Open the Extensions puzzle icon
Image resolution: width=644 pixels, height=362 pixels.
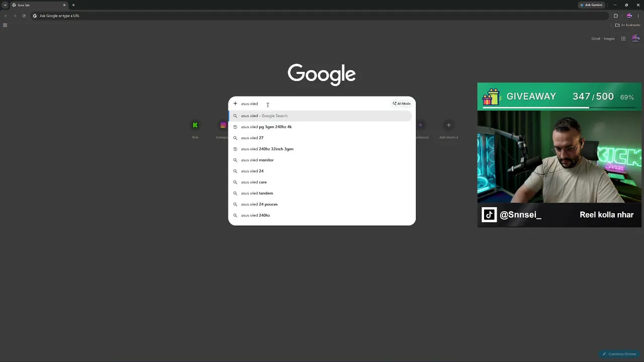[x=615, y=16]
